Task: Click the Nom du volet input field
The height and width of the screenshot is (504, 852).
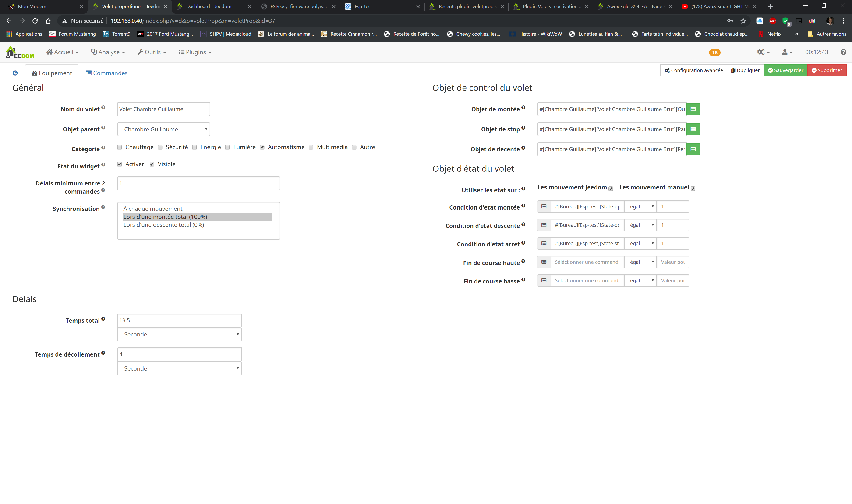Action: (163, 109)
